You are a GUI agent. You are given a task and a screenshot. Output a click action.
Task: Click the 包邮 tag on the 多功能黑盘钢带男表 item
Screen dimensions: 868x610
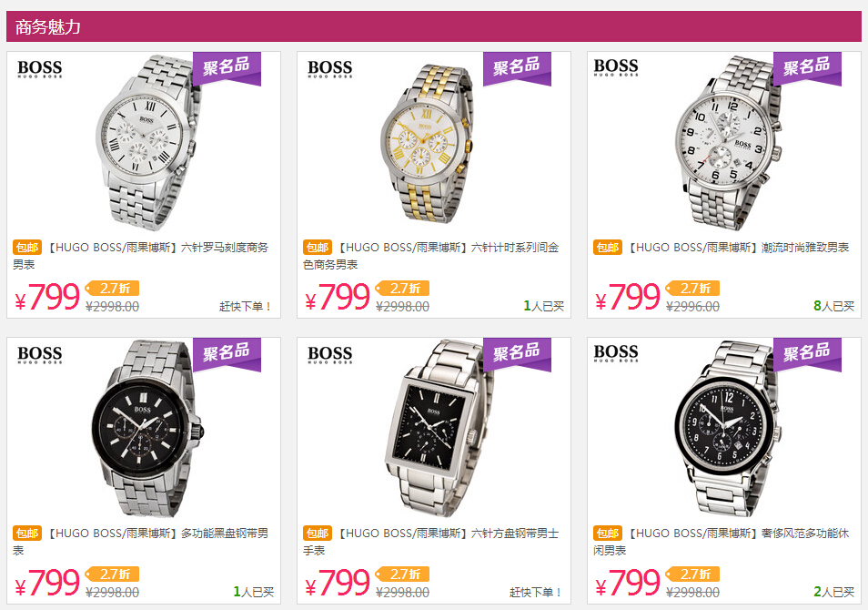tap(27, 533)
